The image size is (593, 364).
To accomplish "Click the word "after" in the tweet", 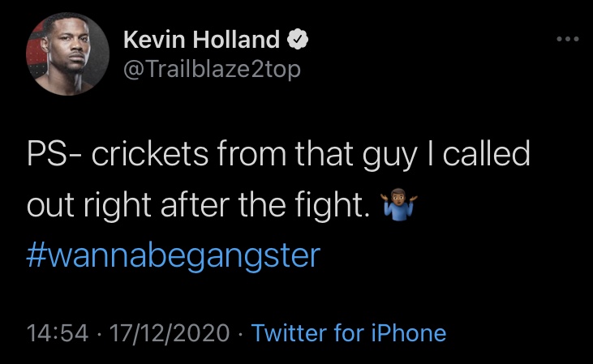I will (195, 204).
